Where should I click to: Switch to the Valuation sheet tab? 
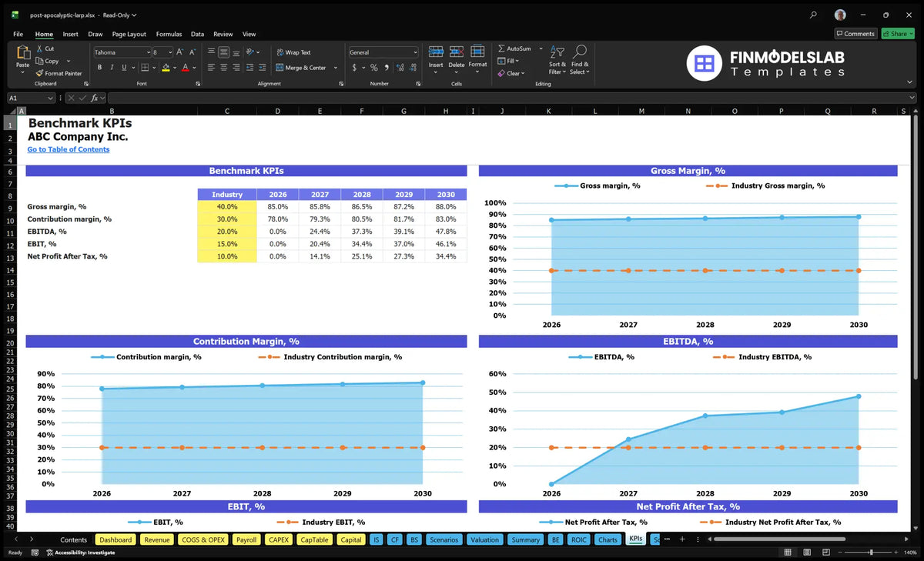[x=484, y=539]
